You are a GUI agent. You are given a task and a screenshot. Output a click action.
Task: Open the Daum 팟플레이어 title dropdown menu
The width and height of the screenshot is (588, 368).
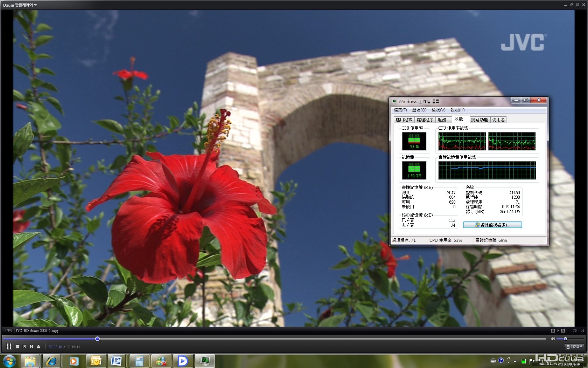tap(20, 5)
